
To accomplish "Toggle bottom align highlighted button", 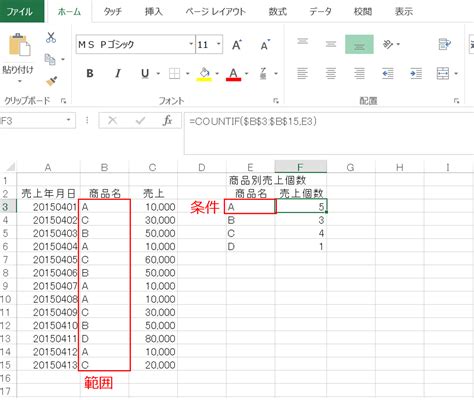I will pos(359,44).
